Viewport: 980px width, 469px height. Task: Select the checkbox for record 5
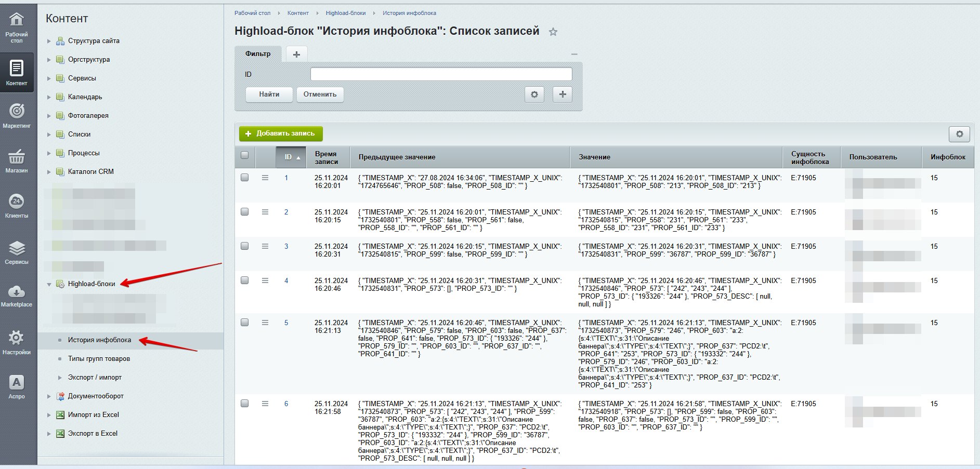(245, 323)
